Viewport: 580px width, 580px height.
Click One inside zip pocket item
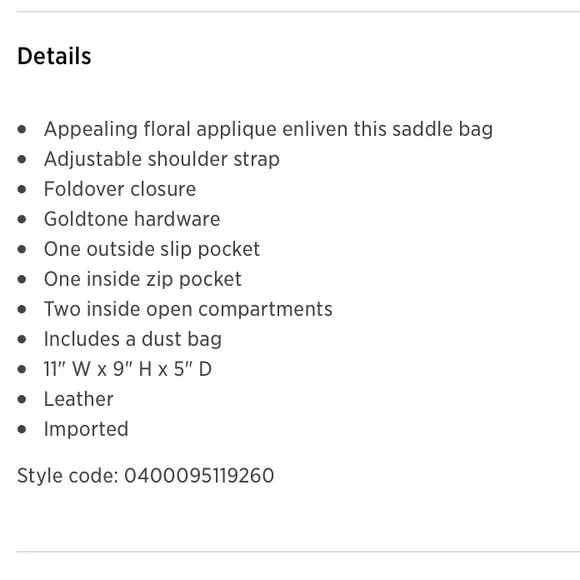tap(143, 279)
